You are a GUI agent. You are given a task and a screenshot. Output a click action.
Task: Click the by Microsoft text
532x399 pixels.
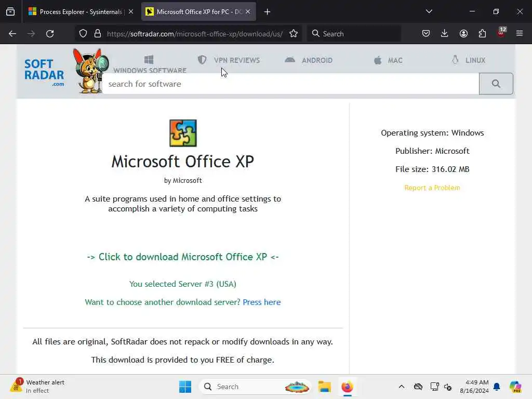coord(183,180)
